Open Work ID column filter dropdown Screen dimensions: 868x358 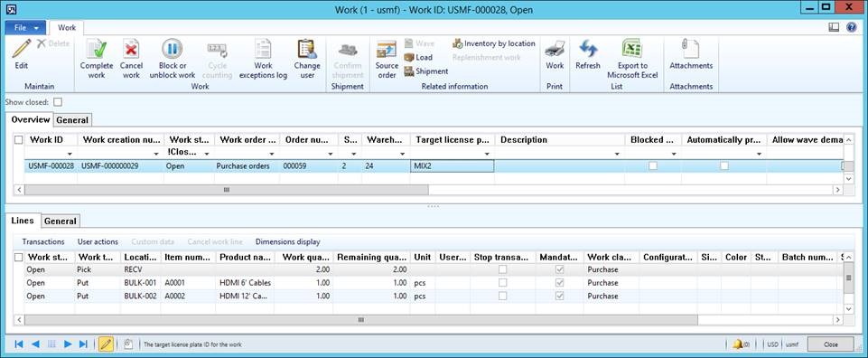70,154
